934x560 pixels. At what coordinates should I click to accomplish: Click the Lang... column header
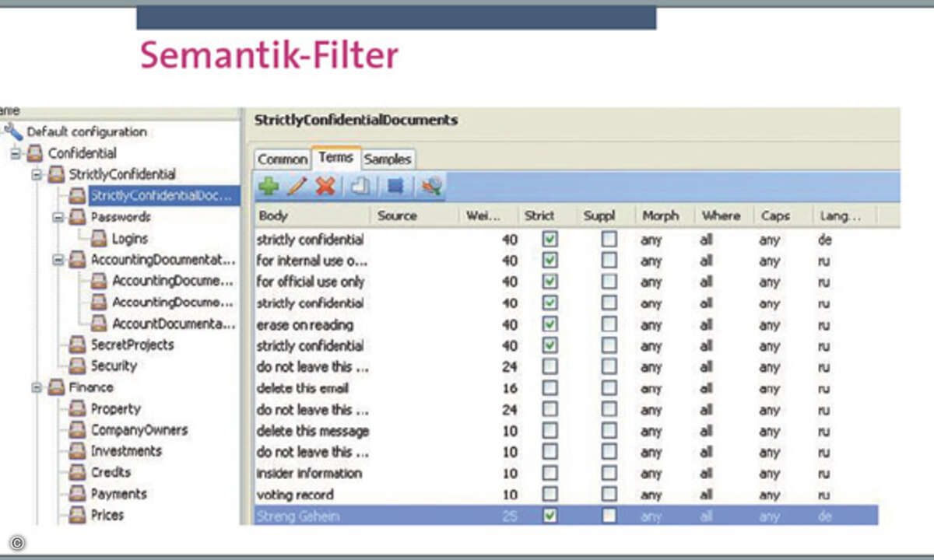844,215
